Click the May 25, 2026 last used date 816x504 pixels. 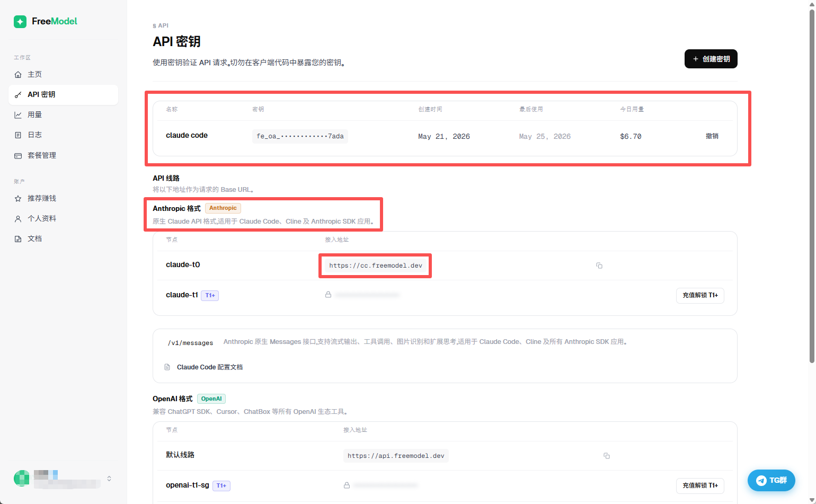[x=545, y=136]
